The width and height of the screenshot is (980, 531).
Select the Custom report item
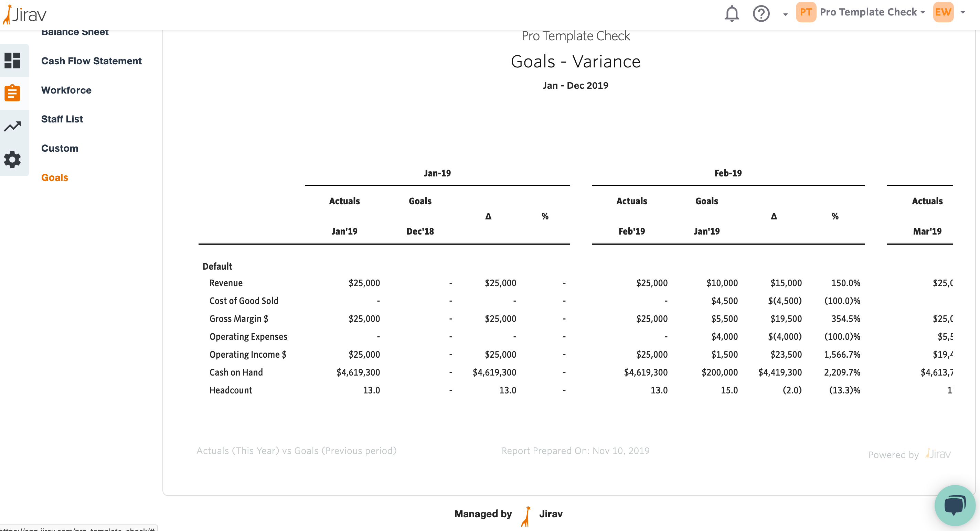point(60,148)
